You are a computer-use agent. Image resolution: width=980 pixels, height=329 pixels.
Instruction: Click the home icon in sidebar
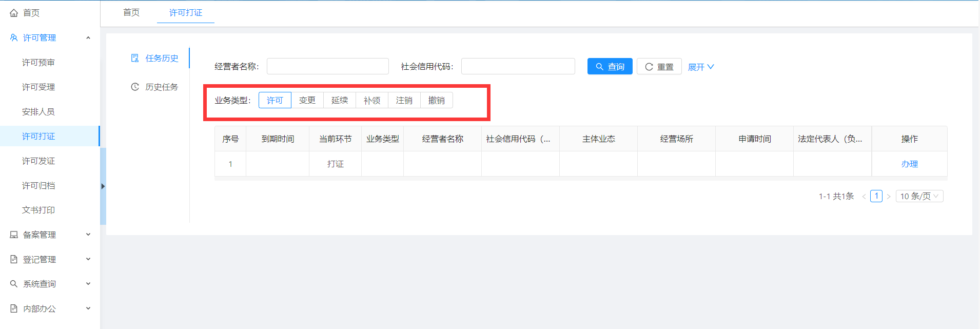pyautogui.click(x=14, y=13)
